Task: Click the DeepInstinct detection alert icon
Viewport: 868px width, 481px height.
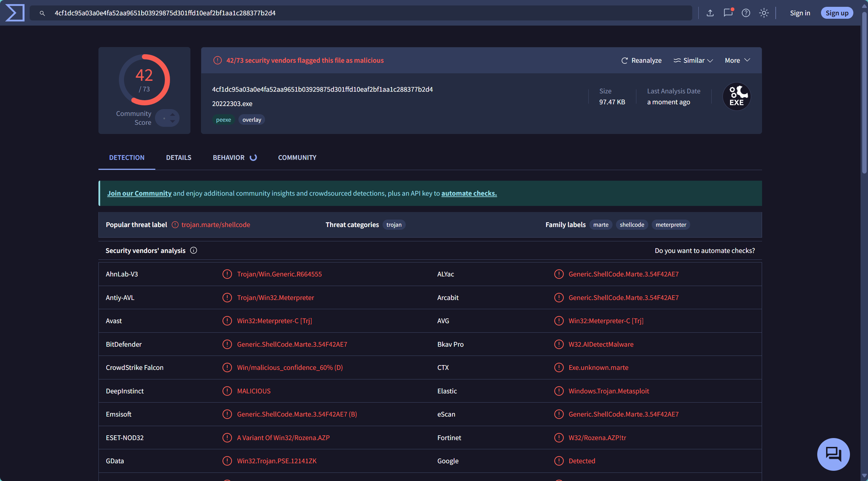Action: tap(227, 391)
